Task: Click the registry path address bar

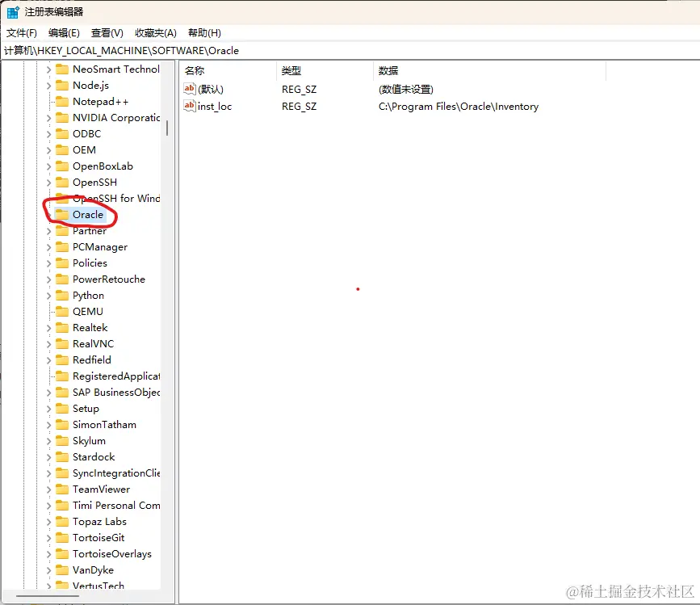Action: pos(350,50)
